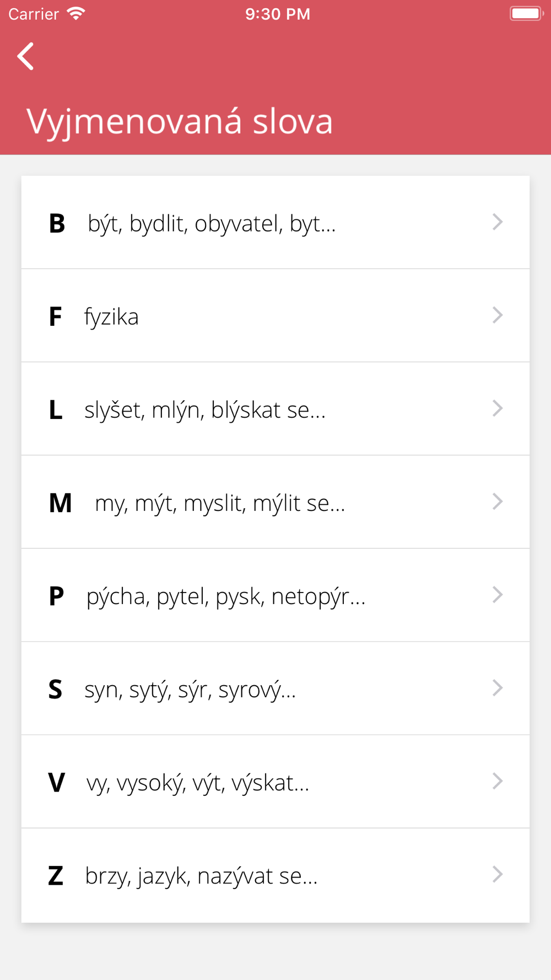The image size is (551, 980).
Task: Select syn, sytý, sýr word group
Action: [190, 690]
